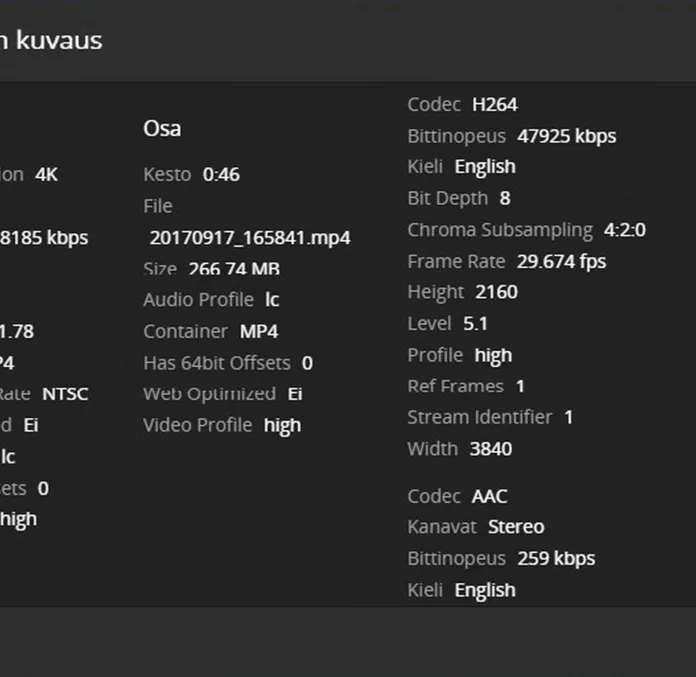This screenshot has width=696, height=677.
Task: Select the 29.674 fps Frame Rate value
Action: click(561, 261)
